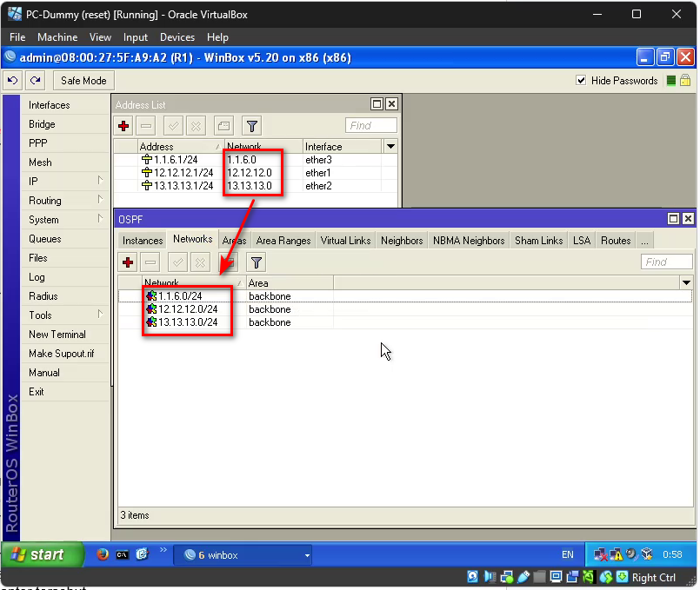700x590 pixels.
Task: Open the VirtualBox Machine menu
Action: point(57,37)
